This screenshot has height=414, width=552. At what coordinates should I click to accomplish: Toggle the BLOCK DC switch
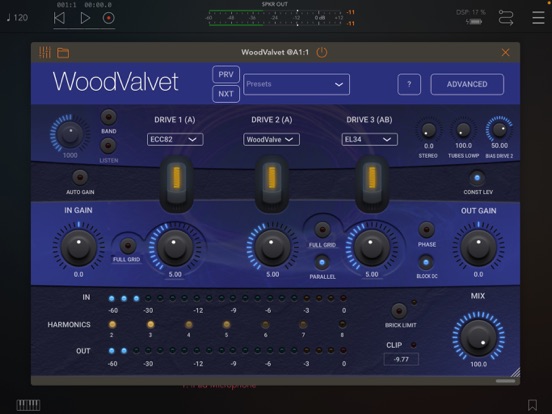(x=426, y=262)
